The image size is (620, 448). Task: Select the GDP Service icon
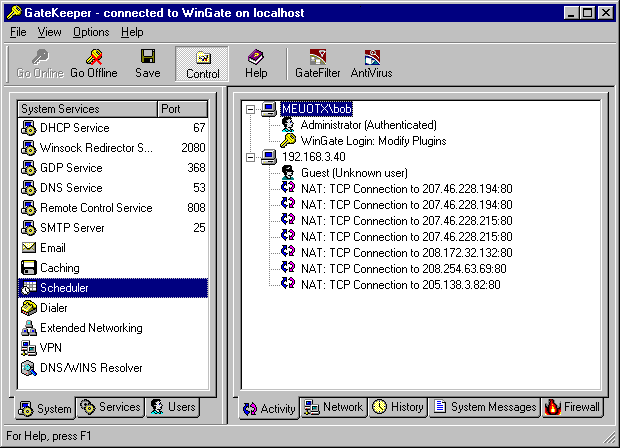(x=28, y=168)
